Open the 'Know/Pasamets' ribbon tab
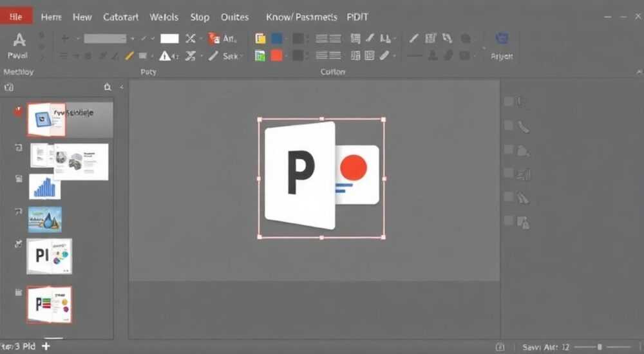Viewport: 644px width, 354px height. [301, 17]
